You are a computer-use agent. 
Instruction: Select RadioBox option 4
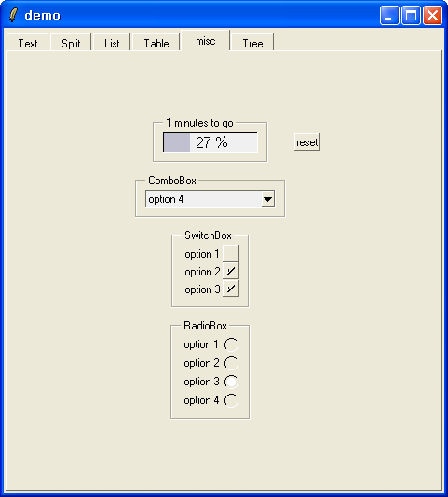tap(231, 400)
